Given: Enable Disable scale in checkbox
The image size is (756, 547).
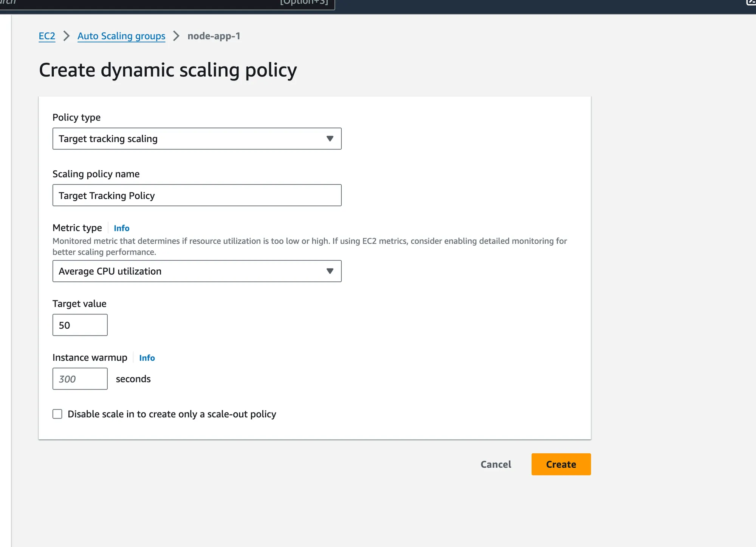Looking at the screenshot, I should point(57,414).
